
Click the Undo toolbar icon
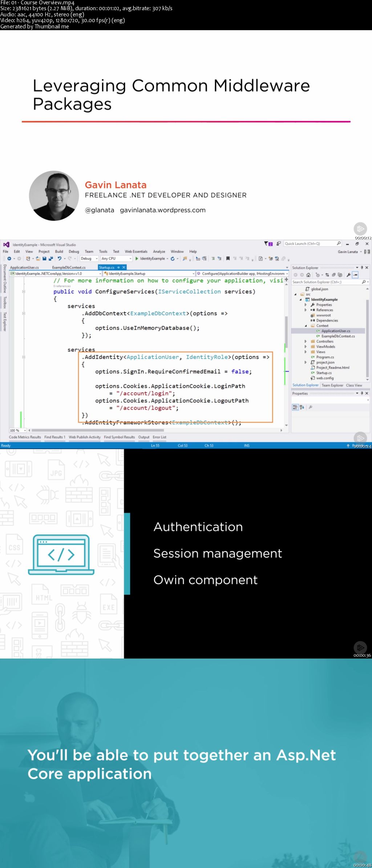point(60,259)
